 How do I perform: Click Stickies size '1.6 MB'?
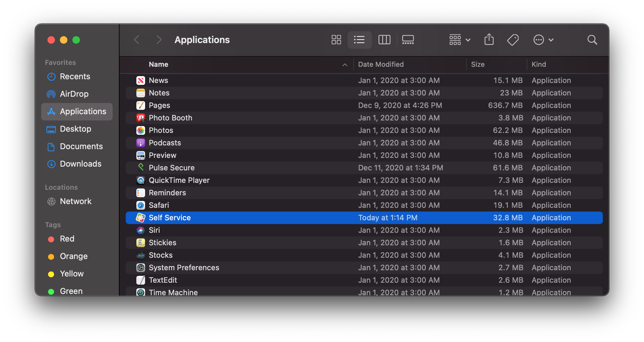tap(511, 243)
